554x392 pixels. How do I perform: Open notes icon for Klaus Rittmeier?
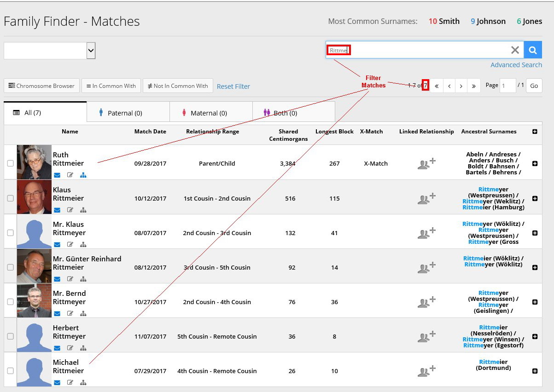coord(70,210)
